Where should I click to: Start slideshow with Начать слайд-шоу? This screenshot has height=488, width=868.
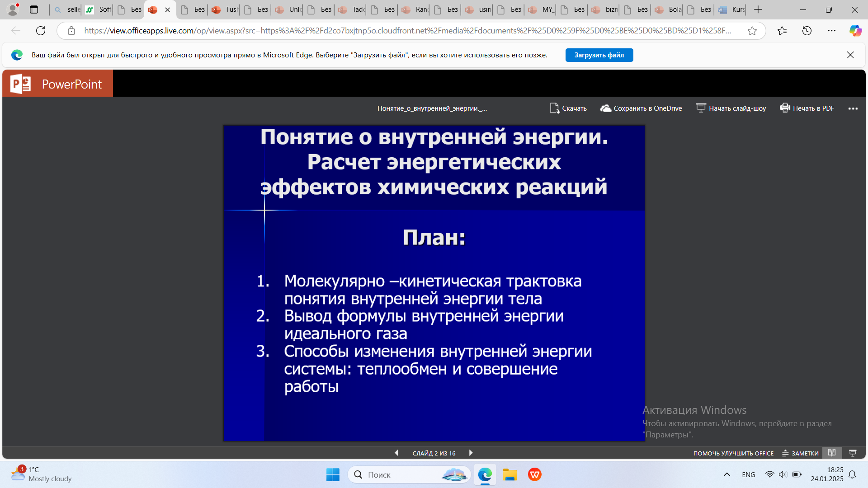731,108
